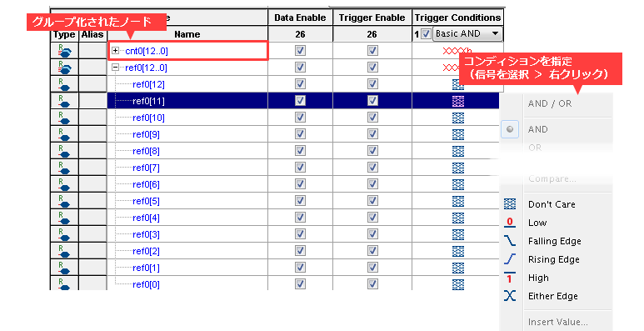
Task: Click the trigger condition icon for ref0[10]
Action: pyautogui.click(x=458, y=118)
